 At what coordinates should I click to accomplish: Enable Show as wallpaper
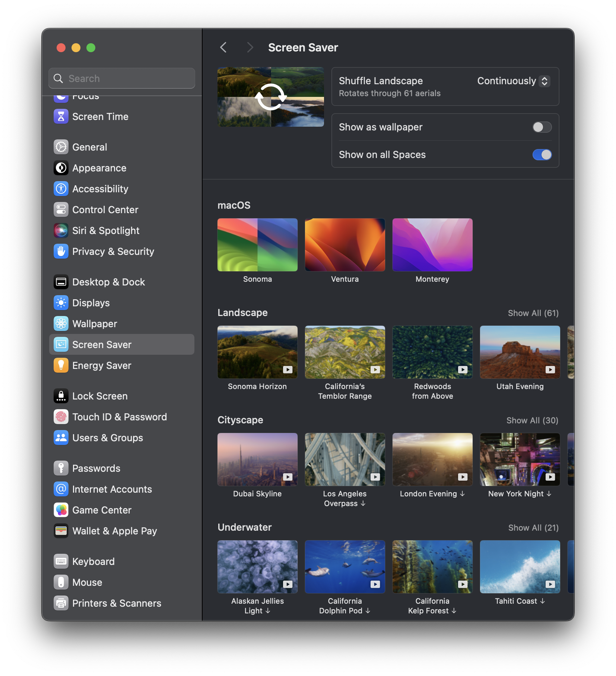pyautogui.click(x=542, y=127)
